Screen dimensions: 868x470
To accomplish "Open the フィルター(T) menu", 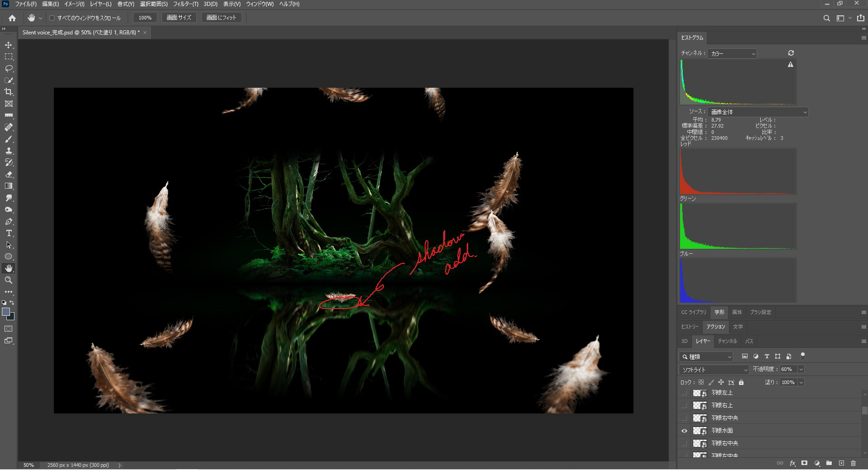I will [x=186, y=4].
